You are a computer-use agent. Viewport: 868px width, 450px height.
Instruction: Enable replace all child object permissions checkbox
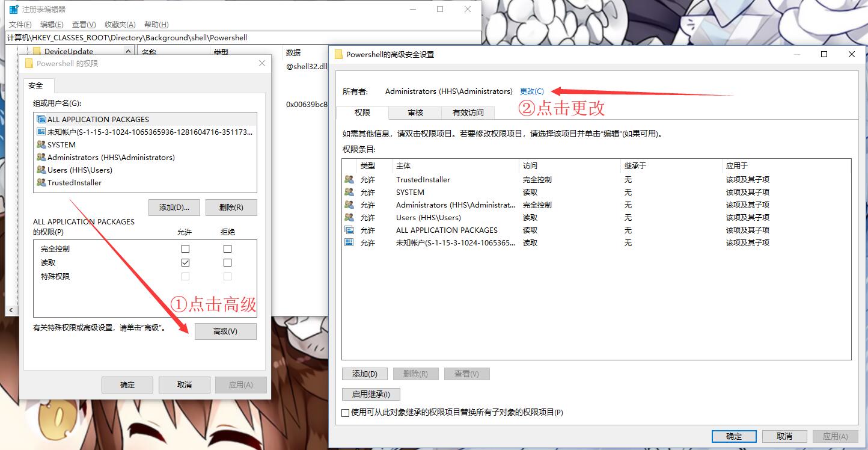tap(345, 413)
